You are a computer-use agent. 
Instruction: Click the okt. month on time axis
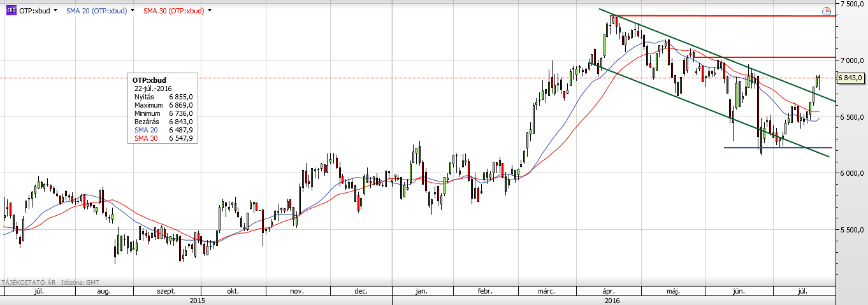[233, 291]
